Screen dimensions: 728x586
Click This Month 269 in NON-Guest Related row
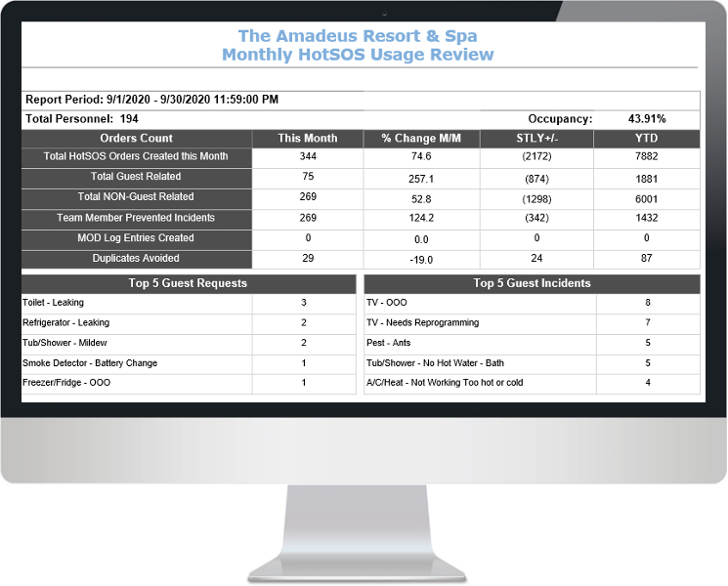[x=308, y=196]
